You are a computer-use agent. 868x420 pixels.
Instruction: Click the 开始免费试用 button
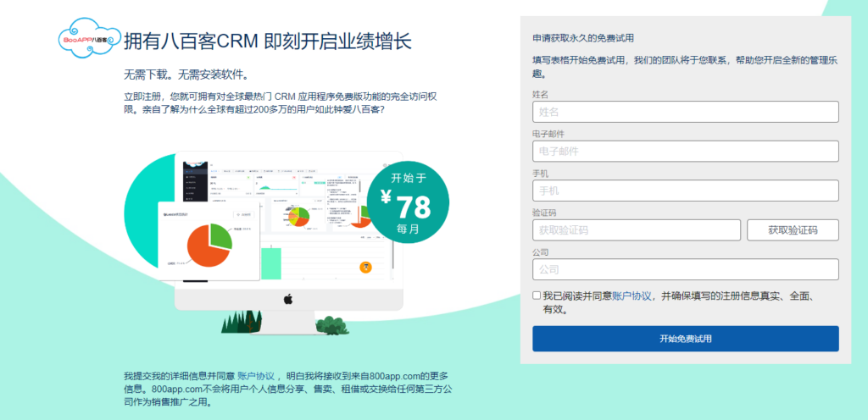(x=685, y=339)
